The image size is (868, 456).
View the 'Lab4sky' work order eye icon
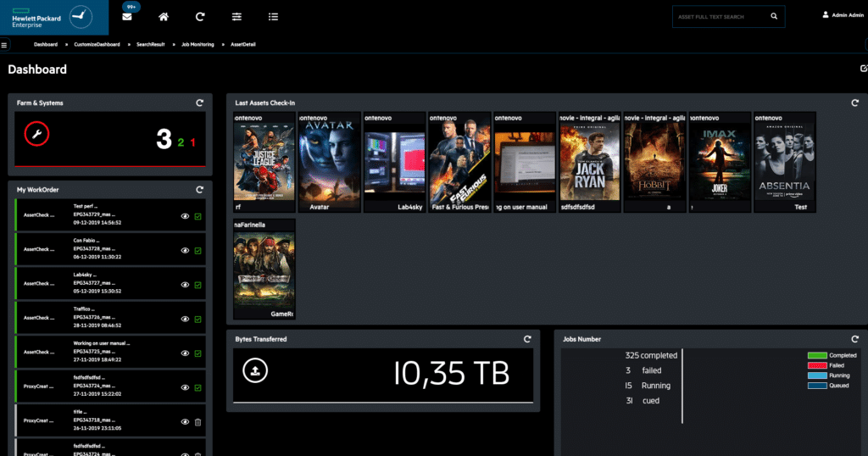click(x=185, y=285)
